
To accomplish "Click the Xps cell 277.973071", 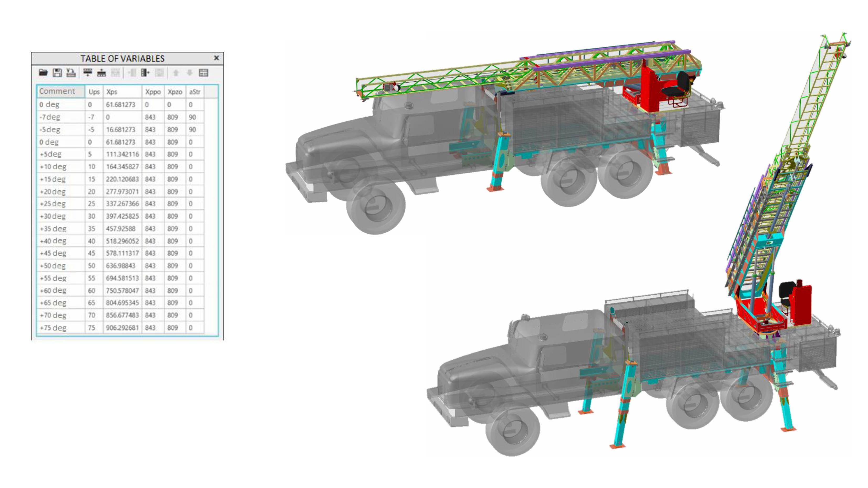I will click(122, 192).
